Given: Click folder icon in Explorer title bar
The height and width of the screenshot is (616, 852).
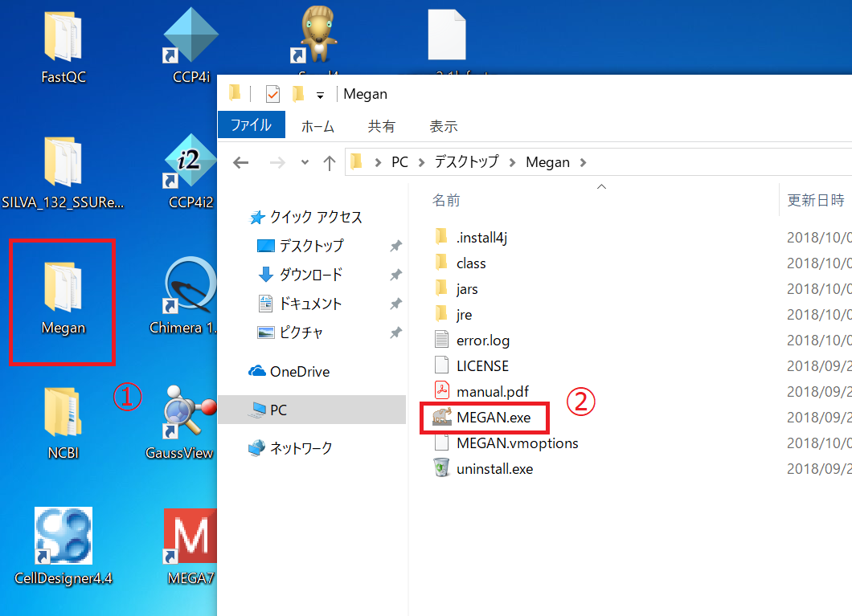Looking at the screenshot, I should (235, 93).
